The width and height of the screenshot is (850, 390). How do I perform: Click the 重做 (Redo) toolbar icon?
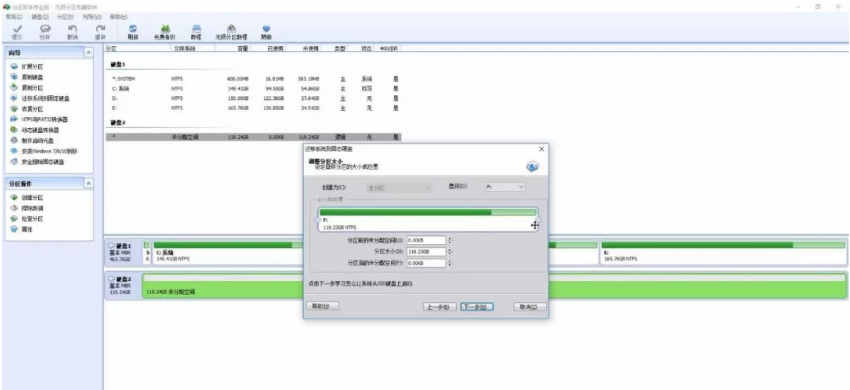(100, 31)
